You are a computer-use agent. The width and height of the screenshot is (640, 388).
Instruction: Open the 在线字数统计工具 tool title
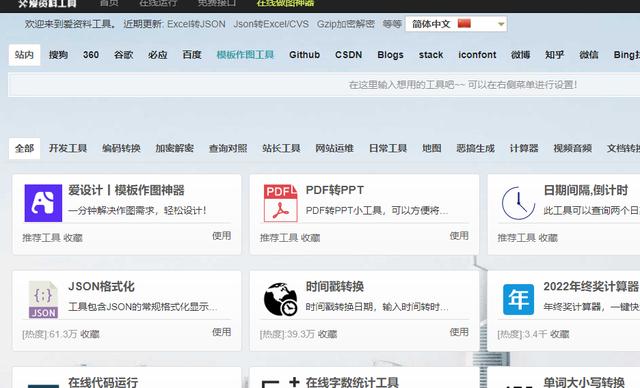click(x=352, y=382)
